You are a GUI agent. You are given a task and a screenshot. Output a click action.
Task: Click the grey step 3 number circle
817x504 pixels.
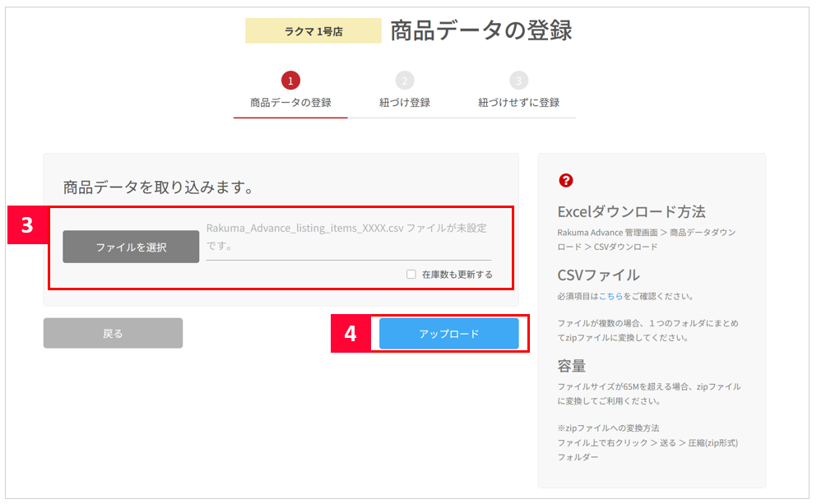coord(518,80)
